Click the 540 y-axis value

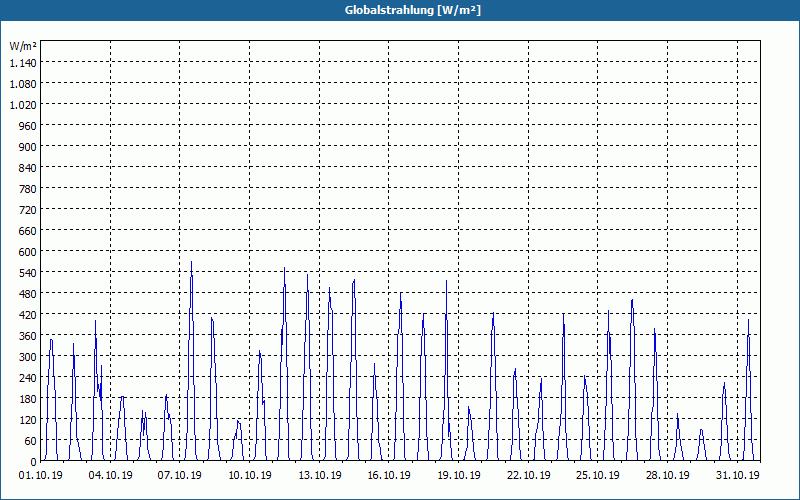(x=28, y=272)
